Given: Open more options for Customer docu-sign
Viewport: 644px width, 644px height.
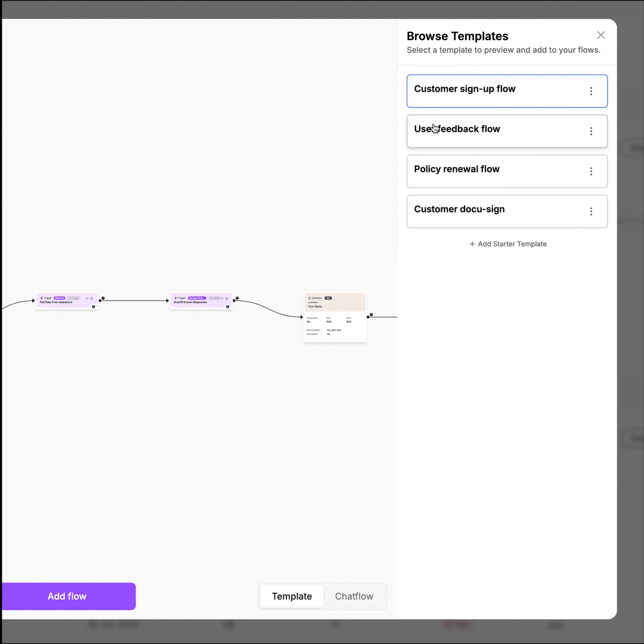Looking at the screenshot, I should [x=591, y=212].
